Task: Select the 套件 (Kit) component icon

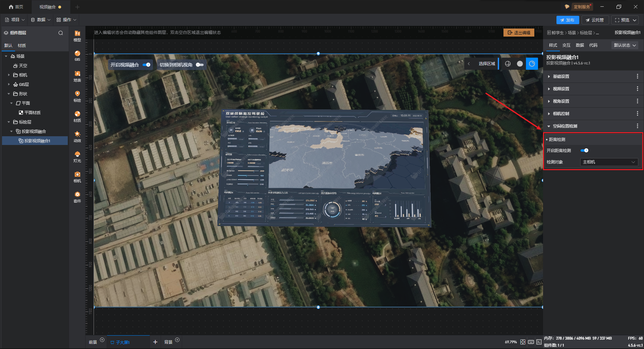Action: coord(77,197)
